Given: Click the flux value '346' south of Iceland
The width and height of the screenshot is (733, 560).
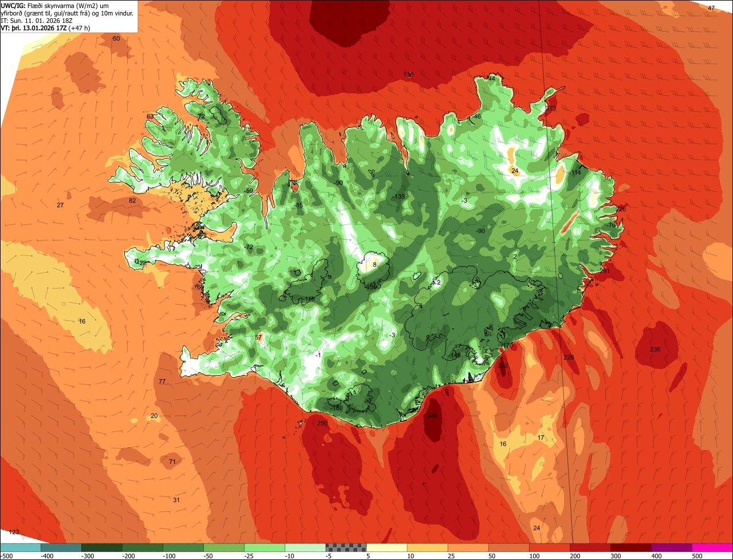Looking at the screenshot, I should [432, 416].
